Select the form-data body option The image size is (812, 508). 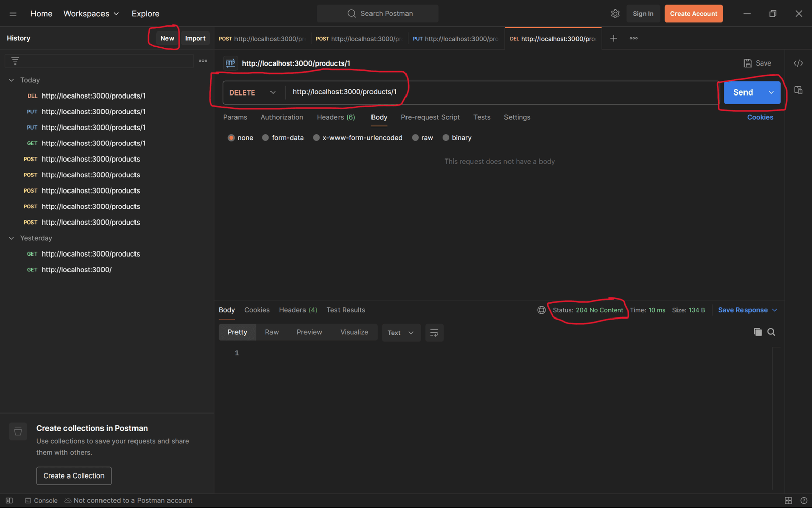[x=265, y=138]
